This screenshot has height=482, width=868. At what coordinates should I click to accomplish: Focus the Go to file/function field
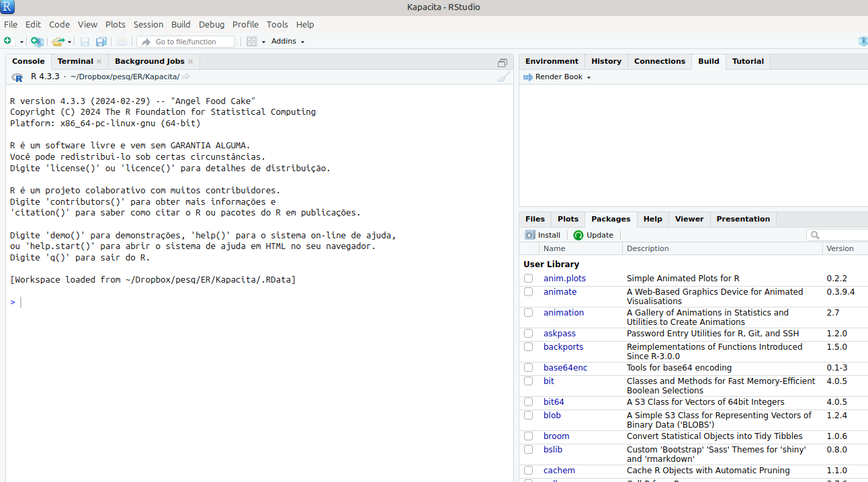186,42
